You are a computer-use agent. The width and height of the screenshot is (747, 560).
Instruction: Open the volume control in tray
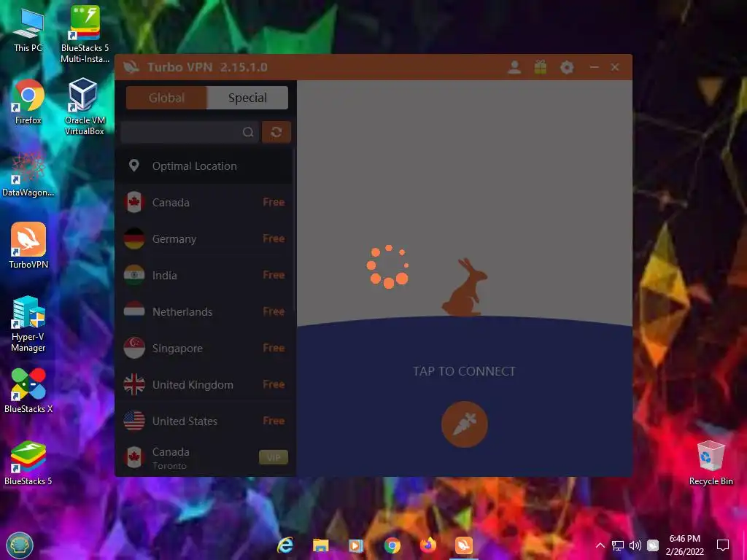click(x=635, y=545)
